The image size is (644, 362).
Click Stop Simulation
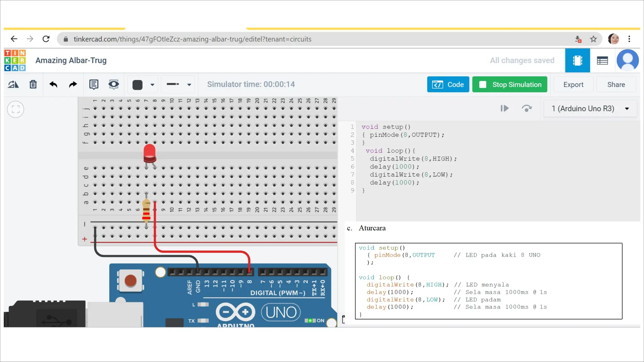pyautogui.click(x=510, y=85)
